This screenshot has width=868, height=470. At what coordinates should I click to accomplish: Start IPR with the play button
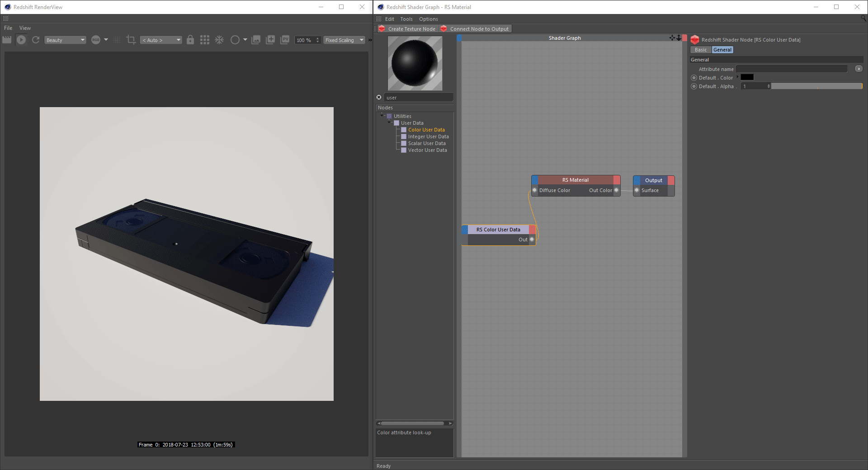21,40
